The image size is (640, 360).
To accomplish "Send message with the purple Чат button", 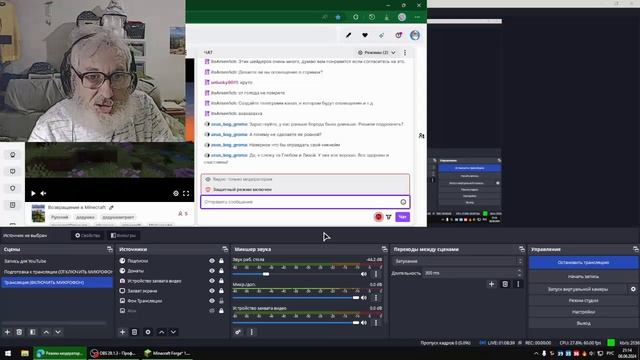I will click(402, 217).
